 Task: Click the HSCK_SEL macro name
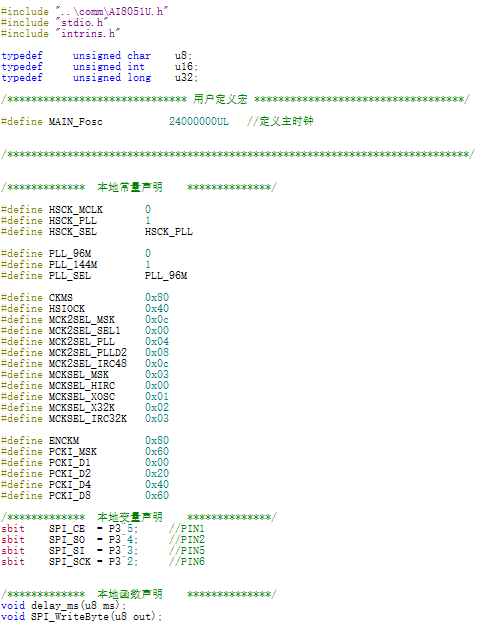click(73, 232)
